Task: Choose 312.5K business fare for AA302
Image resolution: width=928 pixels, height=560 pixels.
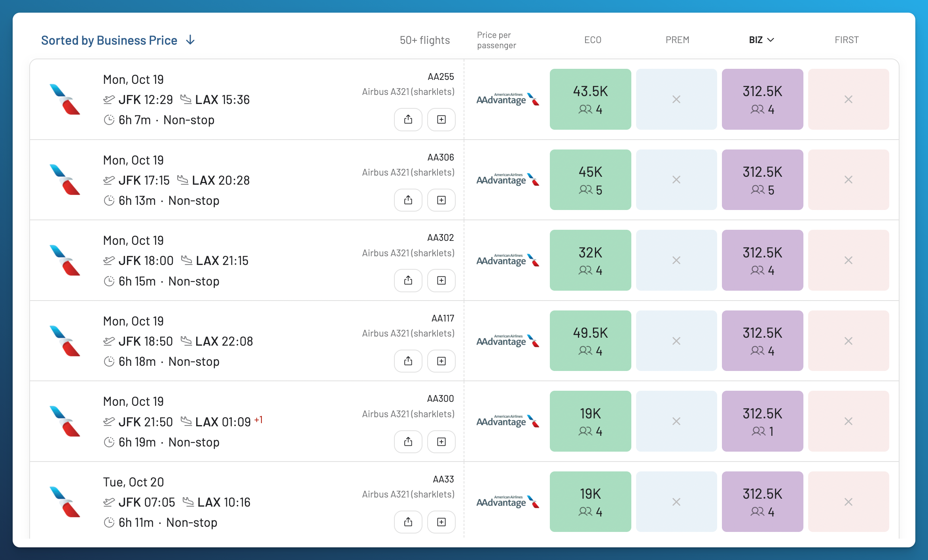Action: 762,260
